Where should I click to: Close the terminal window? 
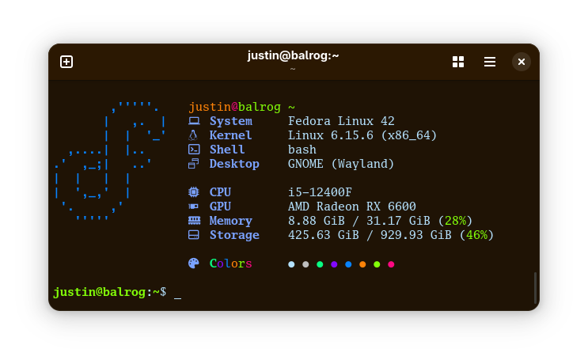[522, 62]
